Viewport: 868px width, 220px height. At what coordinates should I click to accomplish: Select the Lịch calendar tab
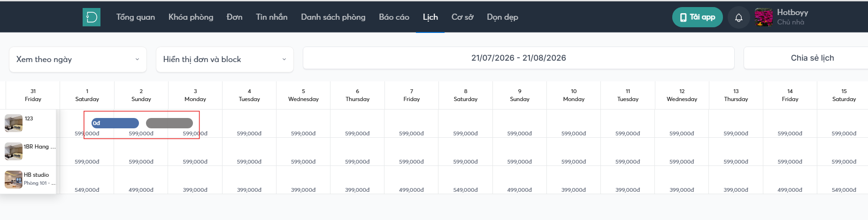(430, 17)
